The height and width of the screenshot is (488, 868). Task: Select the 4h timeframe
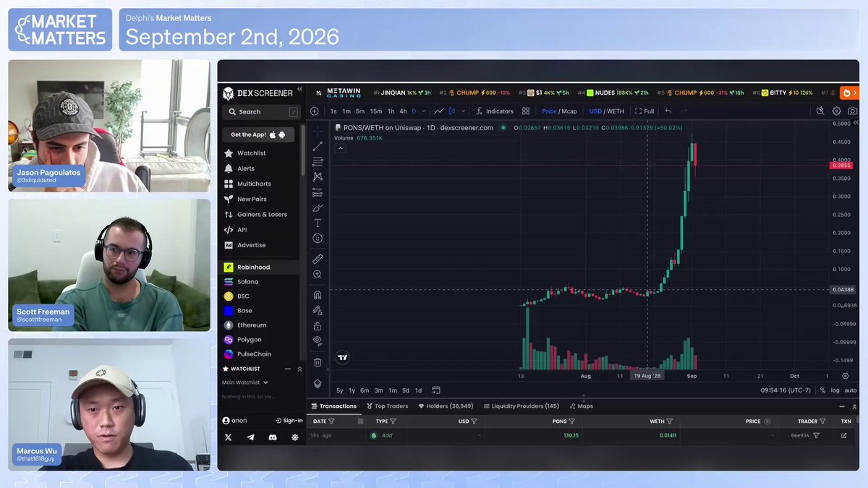[x=403, y=111]
